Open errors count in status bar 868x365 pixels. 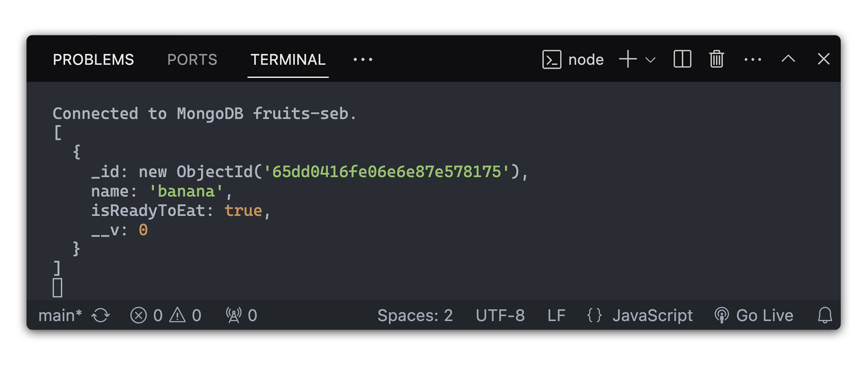pyautogui.click(x=146, y=316)
